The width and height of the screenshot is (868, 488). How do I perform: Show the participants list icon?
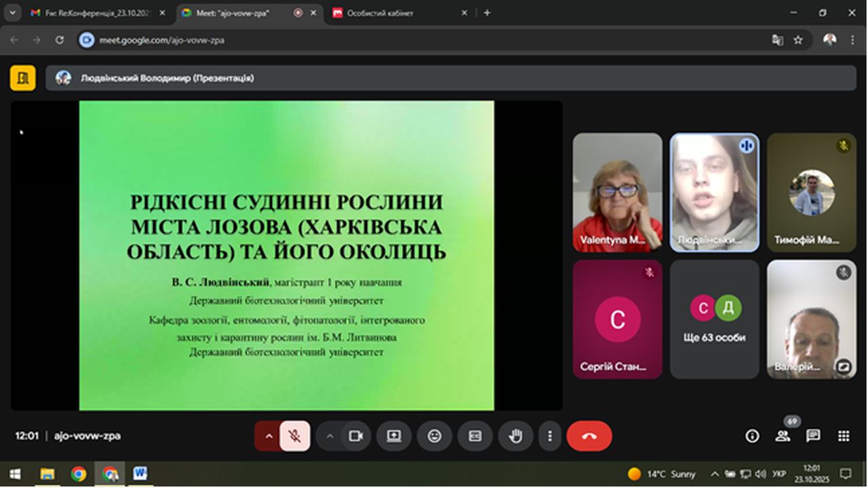pos(783,436)
